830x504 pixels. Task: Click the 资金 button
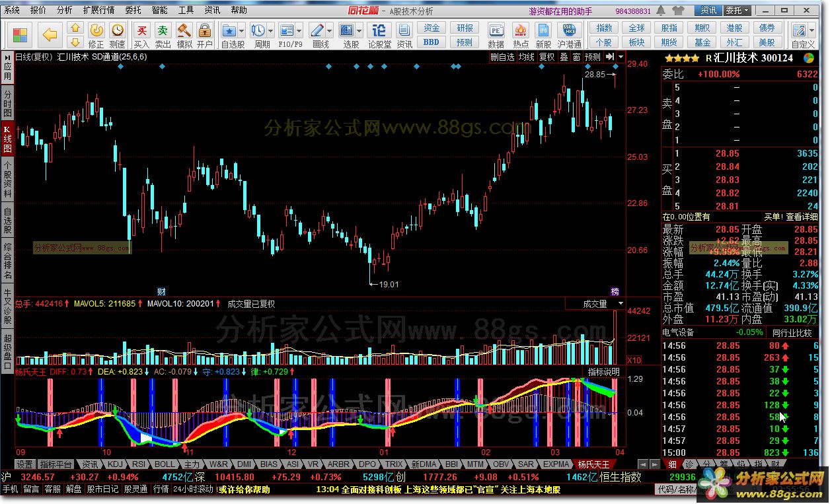point(431,28)
